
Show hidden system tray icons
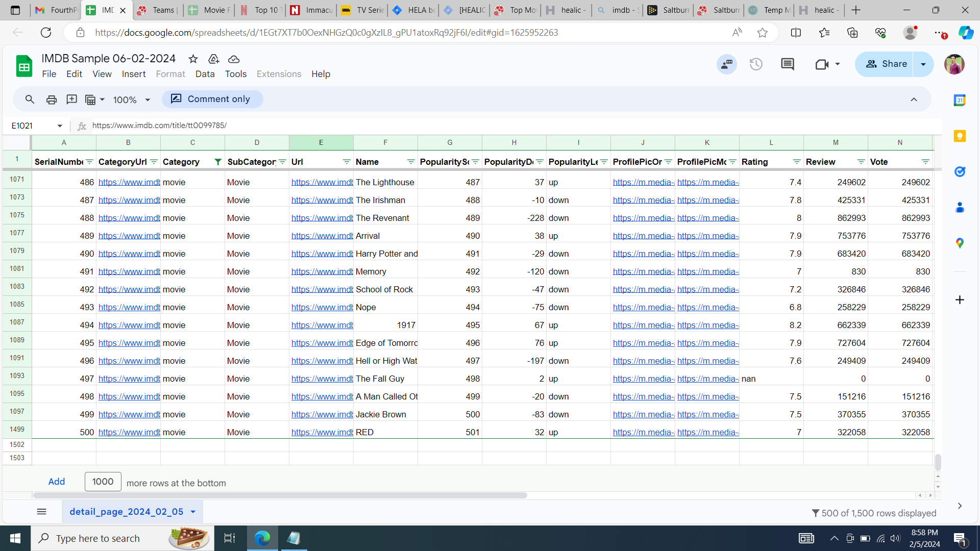click(x=834, y=538)
